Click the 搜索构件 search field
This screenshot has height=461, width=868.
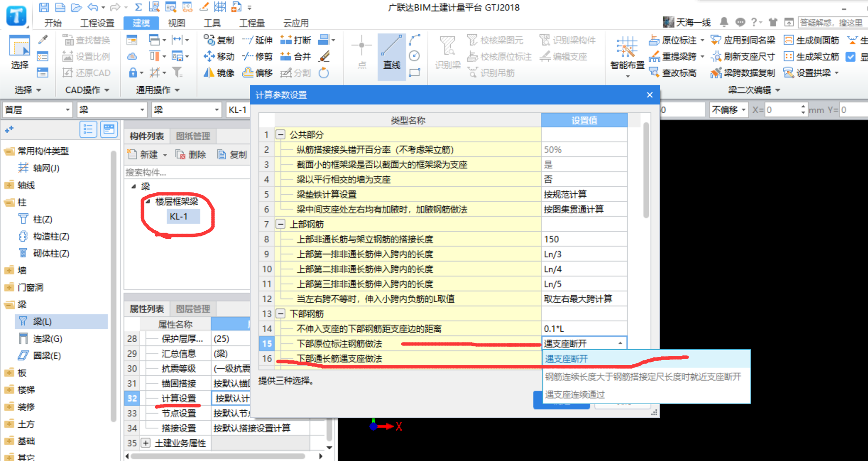[187, 172]
